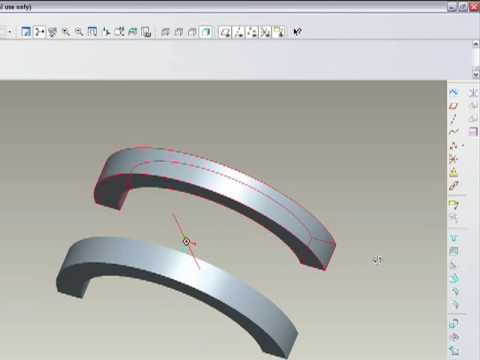Insert a datum curve
The width and height of the screenshot is (480, 360).
pos(454,132)
